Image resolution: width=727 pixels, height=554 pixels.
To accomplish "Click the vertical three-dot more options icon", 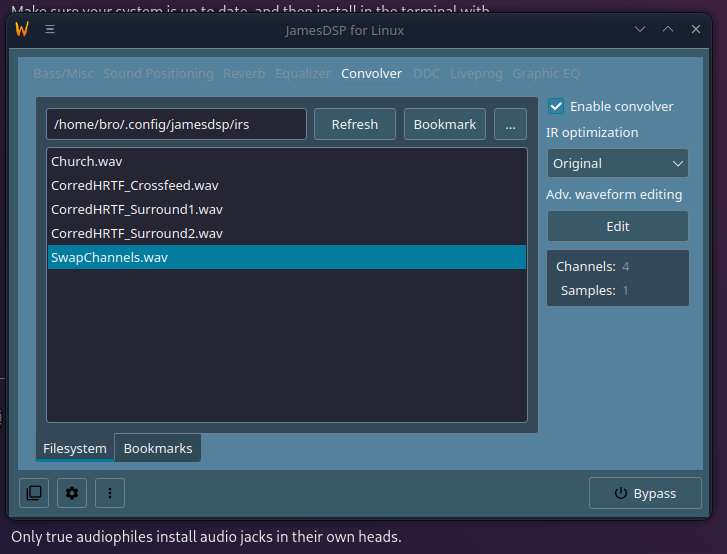I will [x=110, y=492].
